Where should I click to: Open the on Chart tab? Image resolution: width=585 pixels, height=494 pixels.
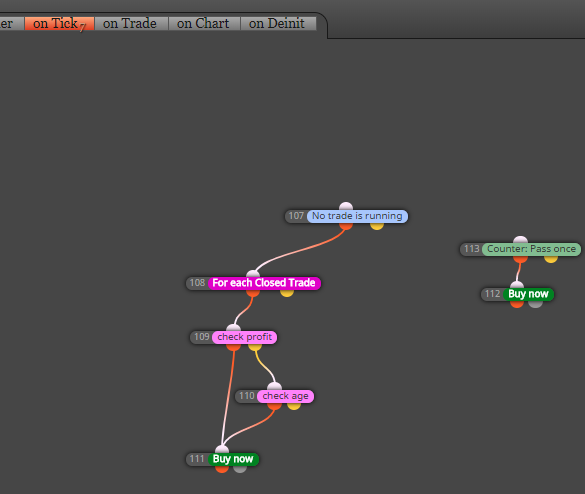(203, 24)
